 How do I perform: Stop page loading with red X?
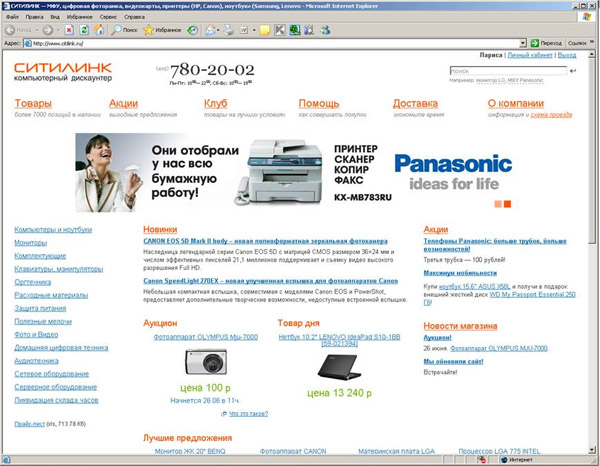point(69,30)
